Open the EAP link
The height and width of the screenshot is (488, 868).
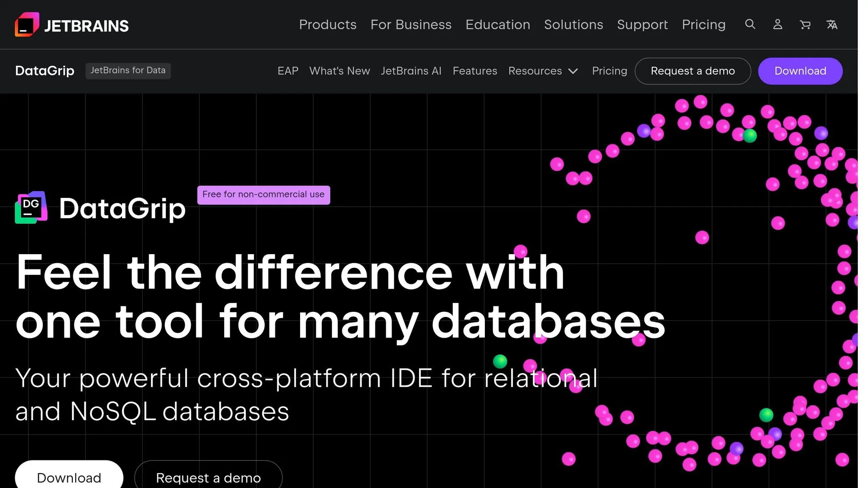pos(288,71)
